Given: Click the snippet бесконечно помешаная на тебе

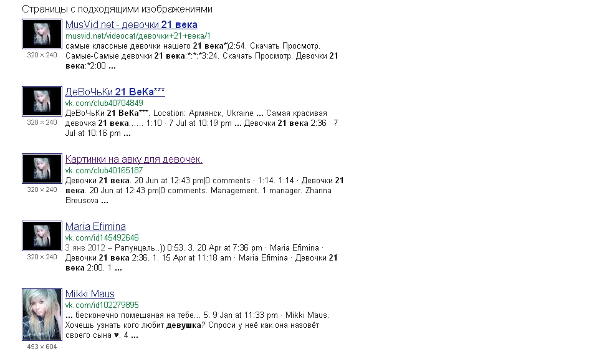Looking at the screenshot, I should [197, 325].
